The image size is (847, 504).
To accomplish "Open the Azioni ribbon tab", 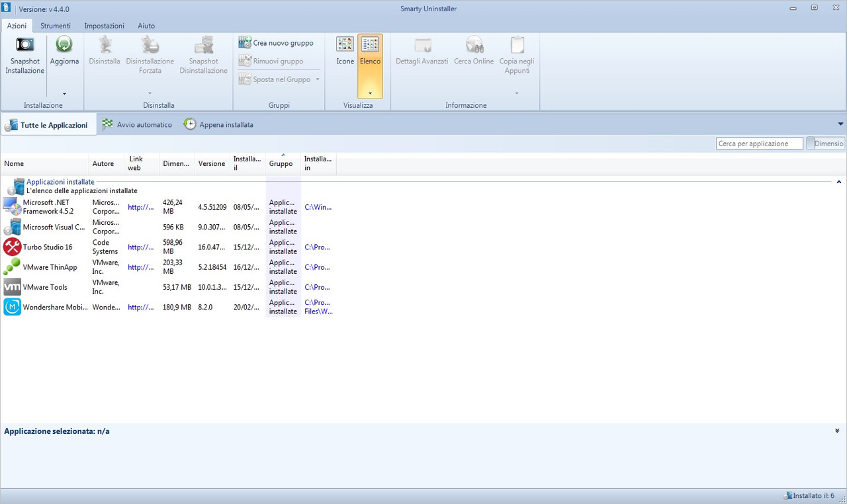I will (17, 26).
